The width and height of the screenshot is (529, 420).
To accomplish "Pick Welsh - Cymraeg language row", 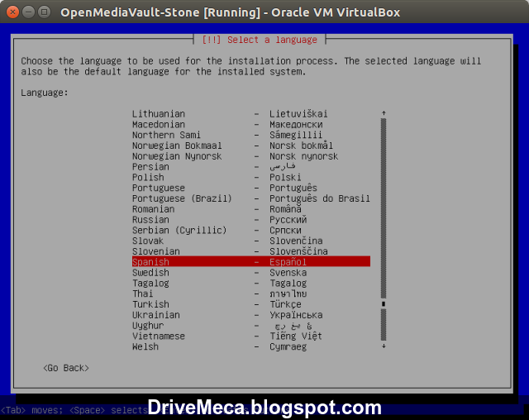I will (x=251, y=346).
